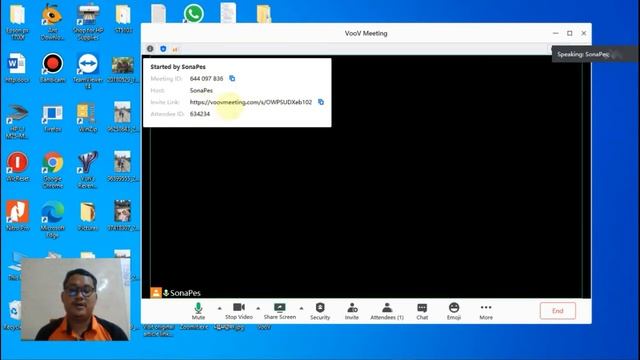Viewport: 640px width, 360px height.
Task: Expand share options arrow beside Share Screen
Action: click(301, 308)
